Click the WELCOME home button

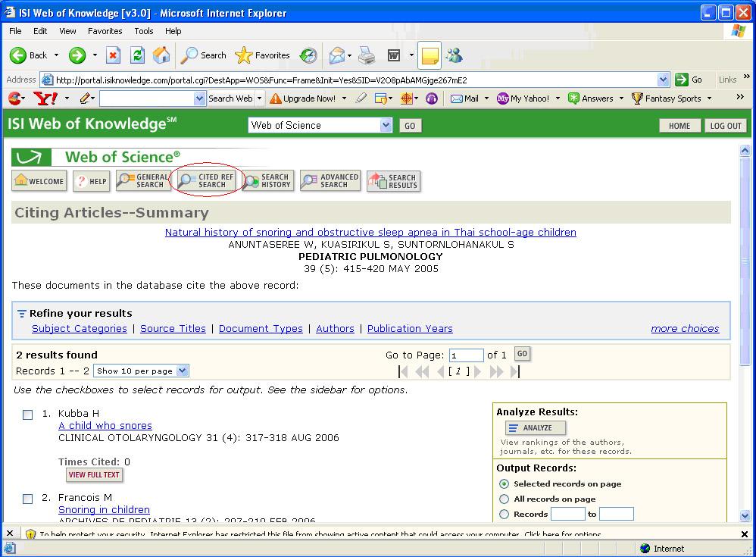click(39, 181)
